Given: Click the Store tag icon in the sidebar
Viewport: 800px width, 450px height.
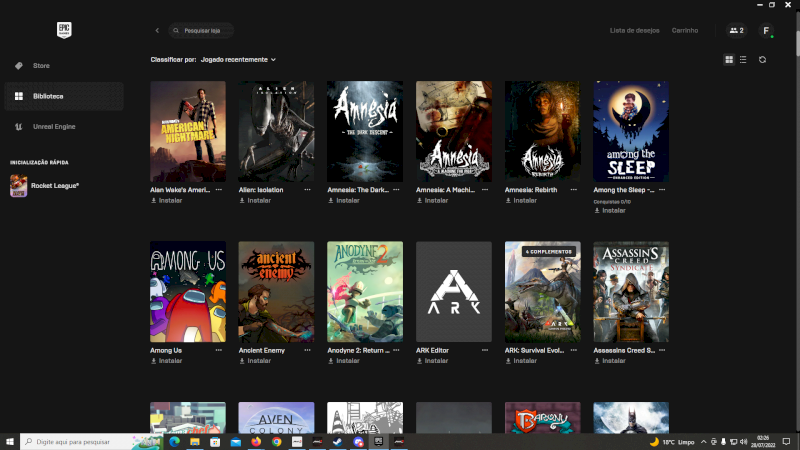Looking at the screenshot, I should 18,66.
